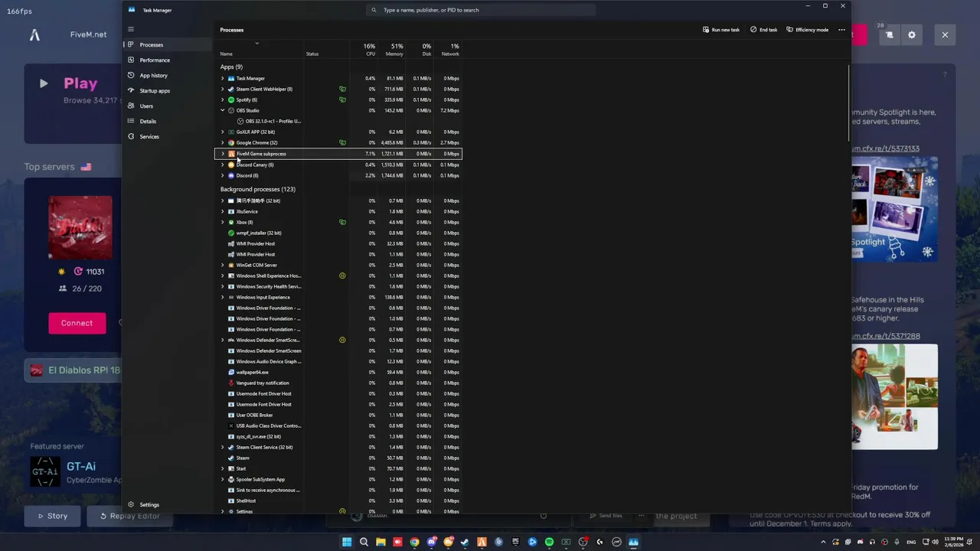The height and width of the screenshot is (551, 980).
Task: Open the Services page
Action: (x=168, y=136)
